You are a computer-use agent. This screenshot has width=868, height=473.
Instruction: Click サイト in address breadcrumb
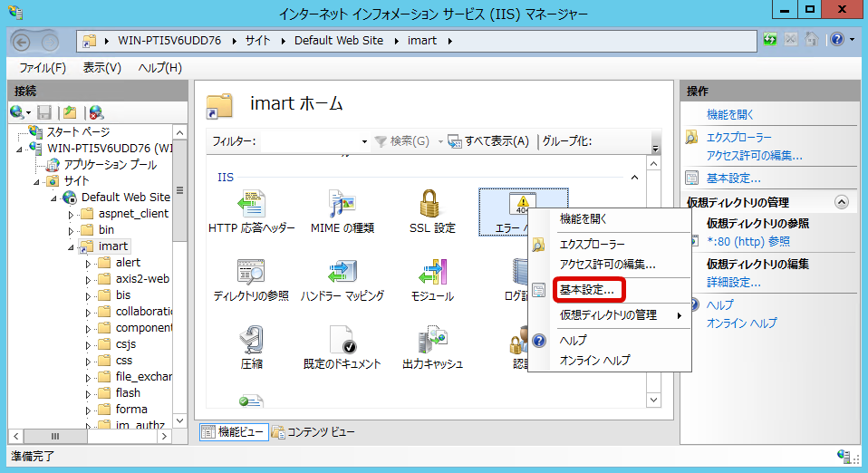pyautogui.click(x=258, y=41)
